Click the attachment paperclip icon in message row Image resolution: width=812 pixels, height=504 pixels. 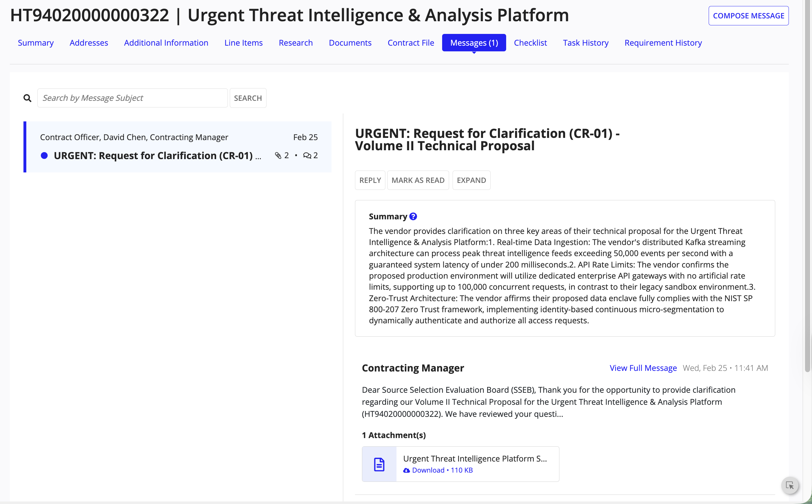tap(278, 156)
